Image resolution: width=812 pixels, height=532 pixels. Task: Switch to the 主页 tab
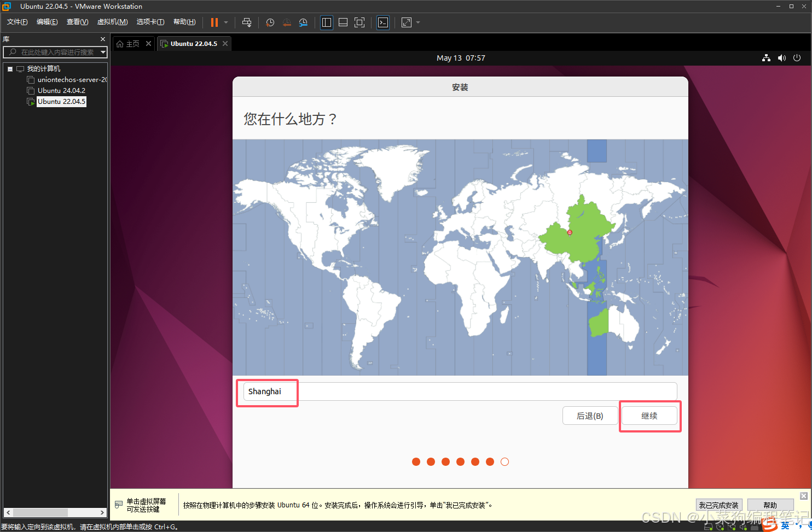click(132, 43)
